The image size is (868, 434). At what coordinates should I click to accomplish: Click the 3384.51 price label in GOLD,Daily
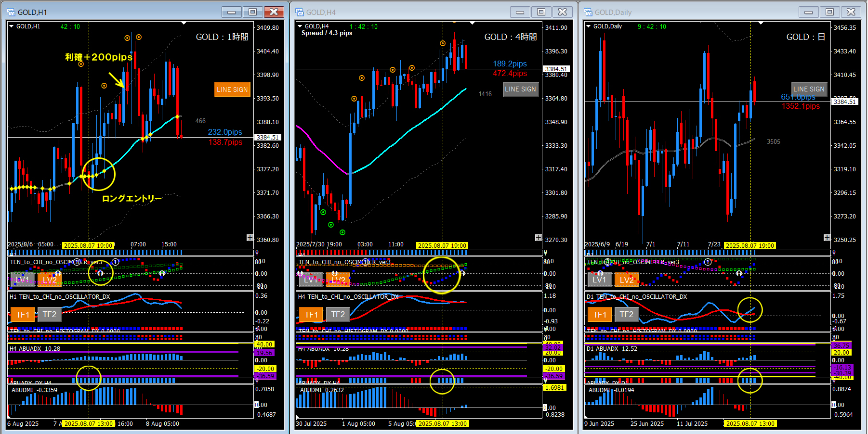click(x=844, y=102)
